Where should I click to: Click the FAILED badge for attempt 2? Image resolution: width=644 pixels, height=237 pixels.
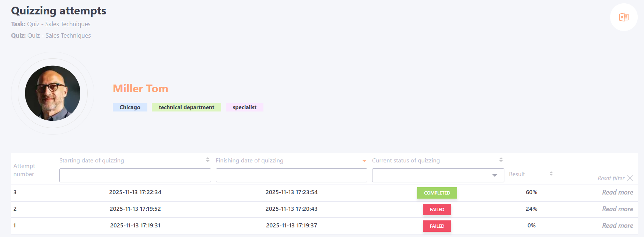coord(437,209)
